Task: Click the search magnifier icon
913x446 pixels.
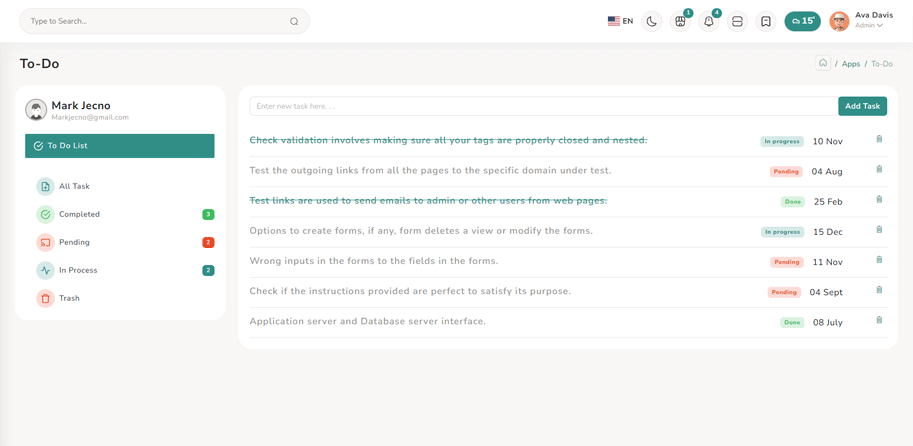Action: (294, 21)
